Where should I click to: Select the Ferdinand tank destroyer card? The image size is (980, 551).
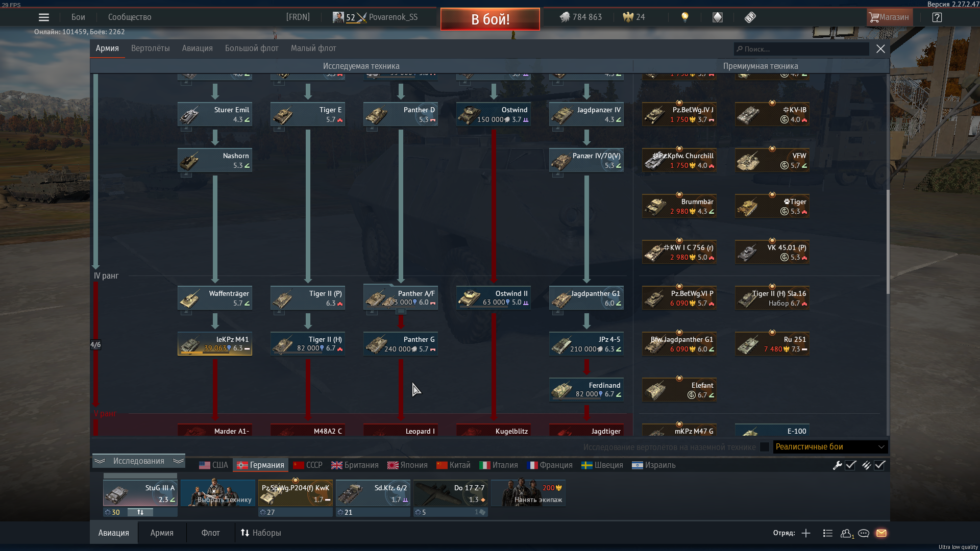pyautogui.click(x=586, y=390)
